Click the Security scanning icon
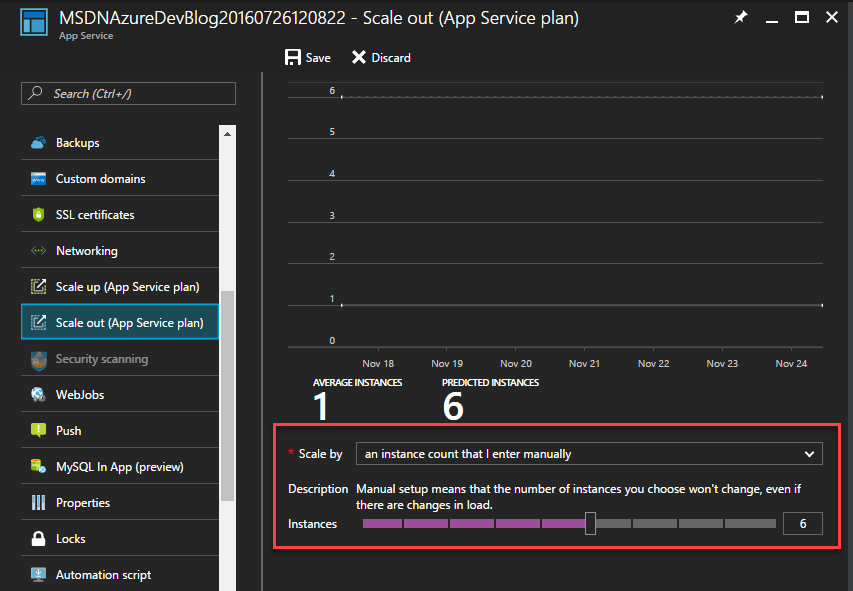Image resolution: width=853 pixels, height=591 pixels. pyautogui.click(x=39, y=360)
